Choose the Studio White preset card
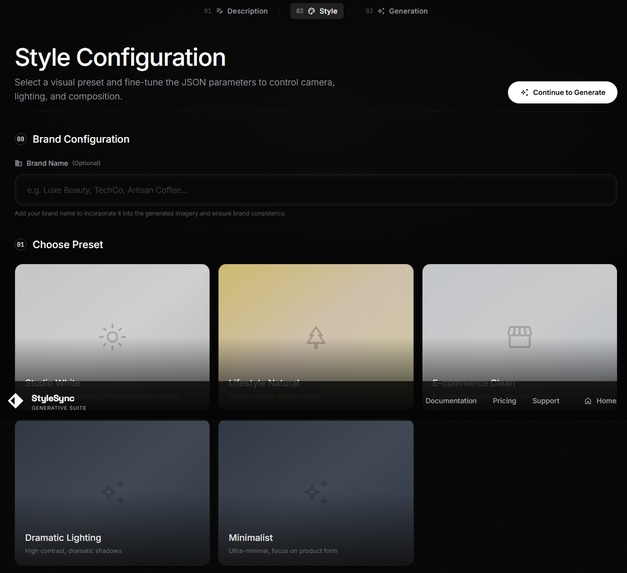This screenshot has height=573, width=627. 112,337
